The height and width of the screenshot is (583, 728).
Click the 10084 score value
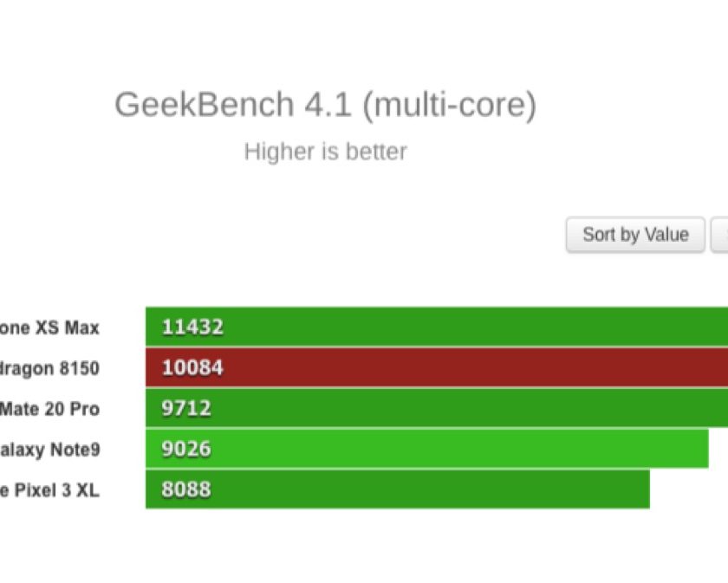click(x=192, y=368)
